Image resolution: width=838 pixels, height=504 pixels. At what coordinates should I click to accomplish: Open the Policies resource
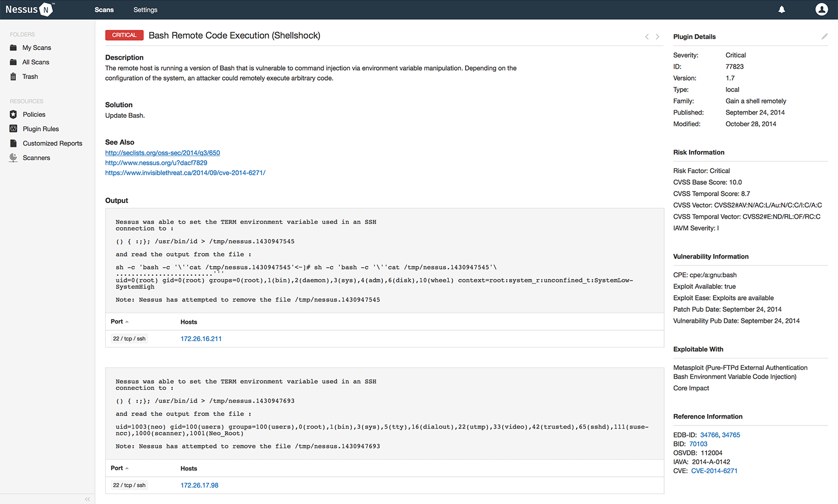click(x=34, y=115)
